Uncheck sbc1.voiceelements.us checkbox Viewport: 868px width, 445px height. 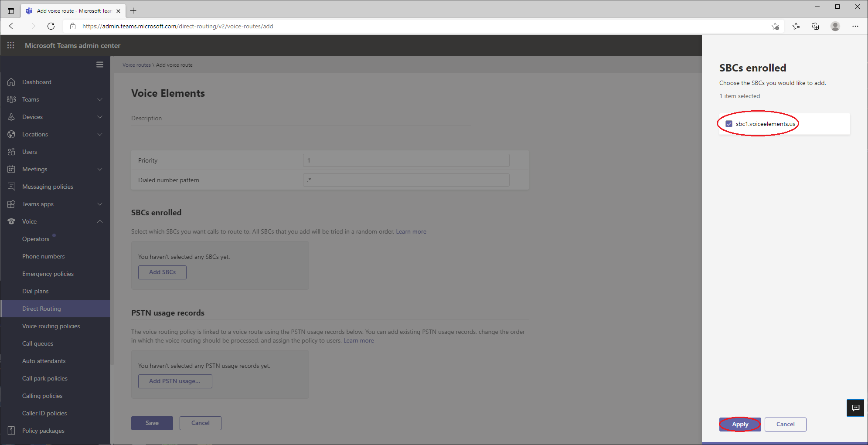coord(729,124)
